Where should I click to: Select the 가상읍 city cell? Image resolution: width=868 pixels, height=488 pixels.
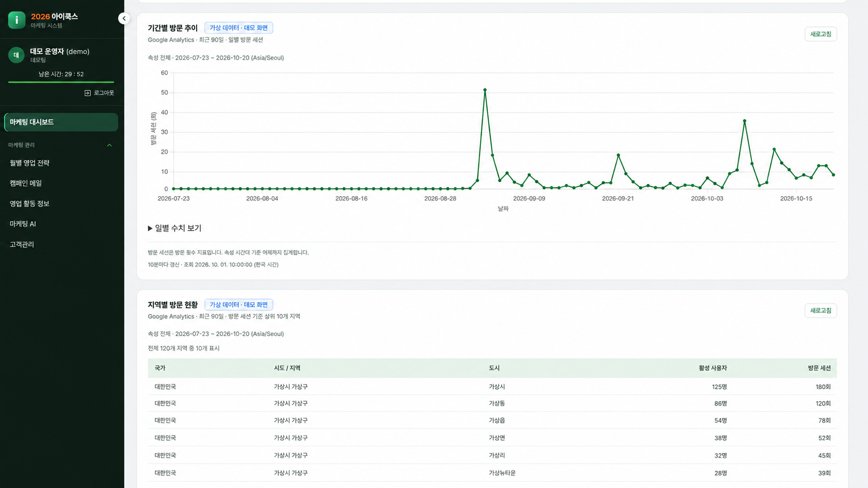(x=497, y=421)
